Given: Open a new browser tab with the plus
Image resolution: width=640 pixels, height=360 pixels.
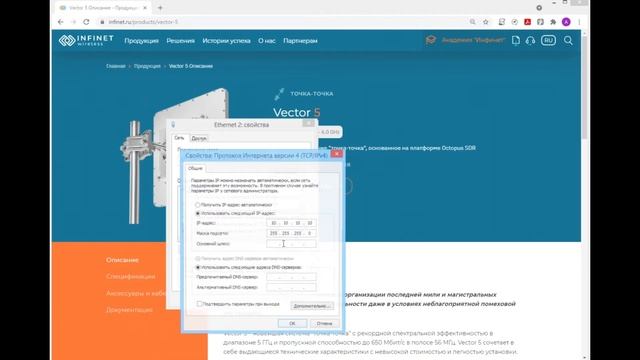Looking at the screenshot, I should (160, 8).
